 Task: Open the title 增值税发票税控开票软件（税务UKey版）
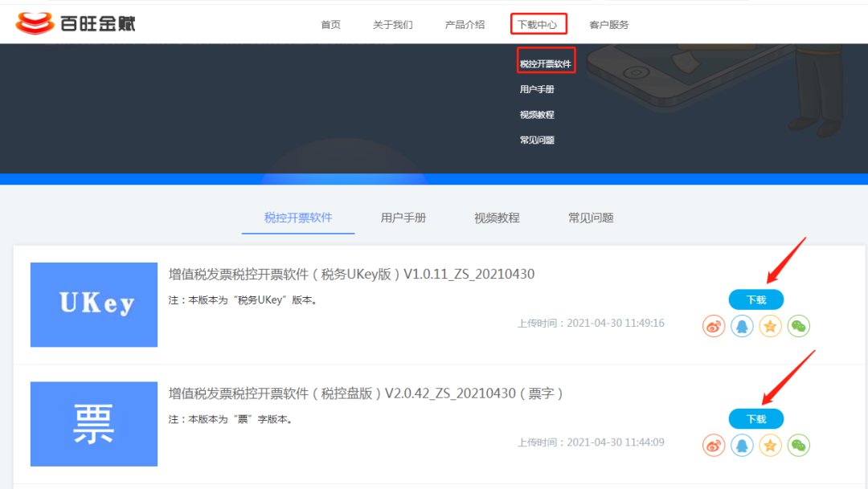[351, 274]
